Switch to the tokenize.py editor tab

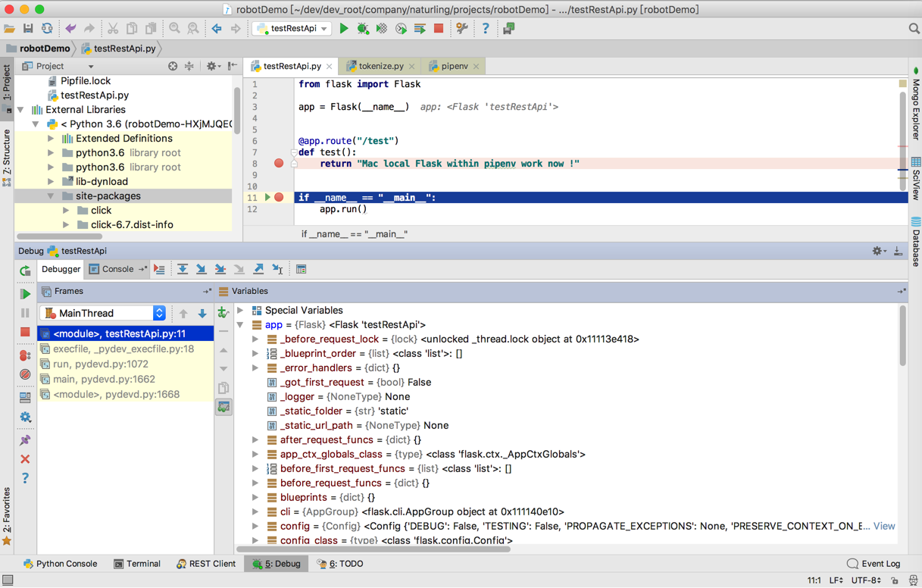pyautogui.click(x=380, y=67)
